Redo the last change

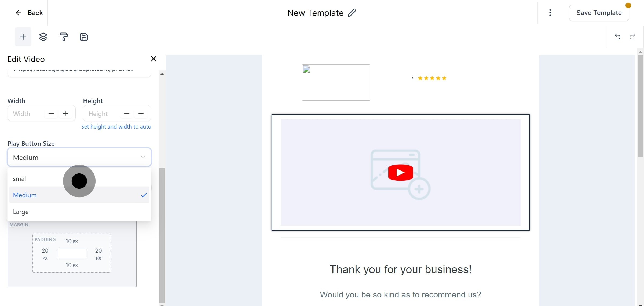tap(632, 37)
